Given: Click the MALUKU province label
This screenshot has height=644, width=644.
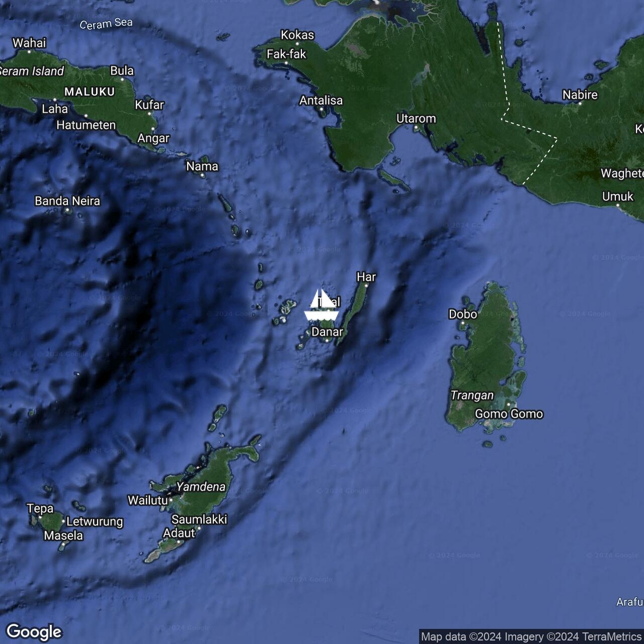Looking at the screenshot, I should coord(90,92).
